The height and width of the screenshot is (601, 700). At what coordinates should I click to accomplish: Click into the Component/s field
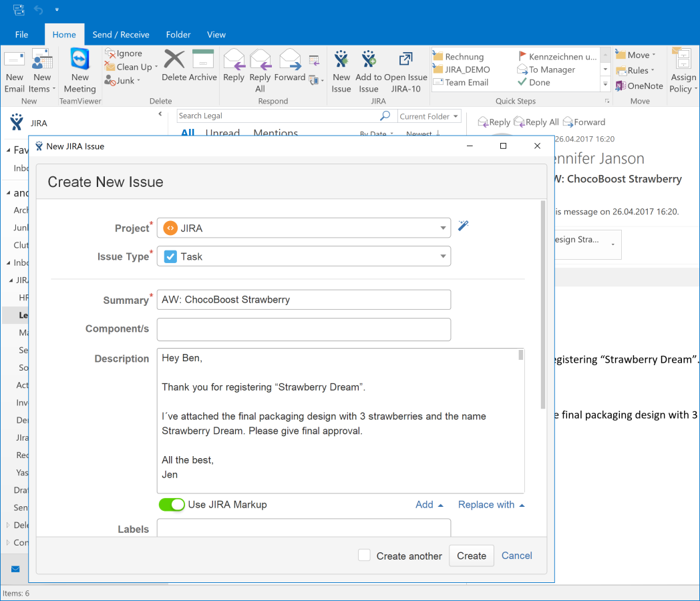303,329
